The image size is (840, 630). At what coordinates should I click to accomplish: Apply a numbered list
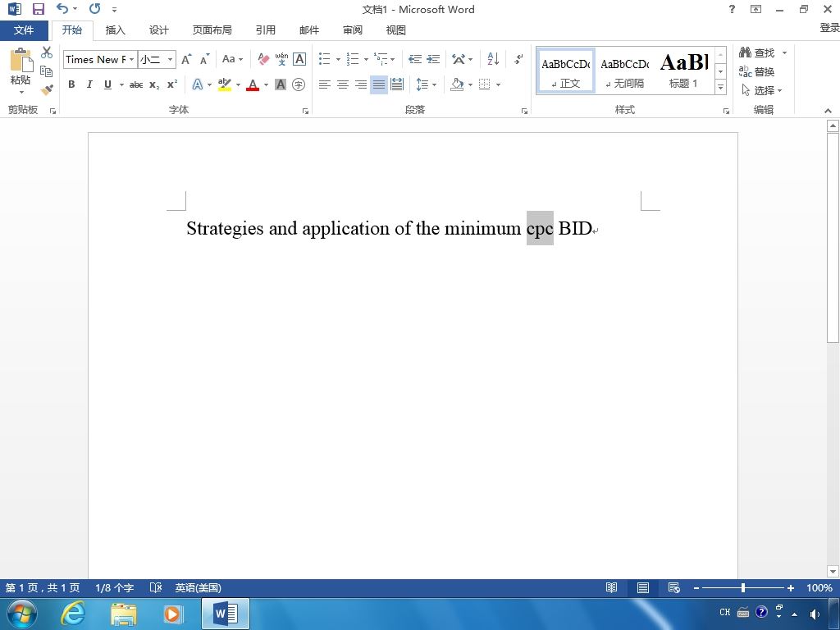pos(352,59)
